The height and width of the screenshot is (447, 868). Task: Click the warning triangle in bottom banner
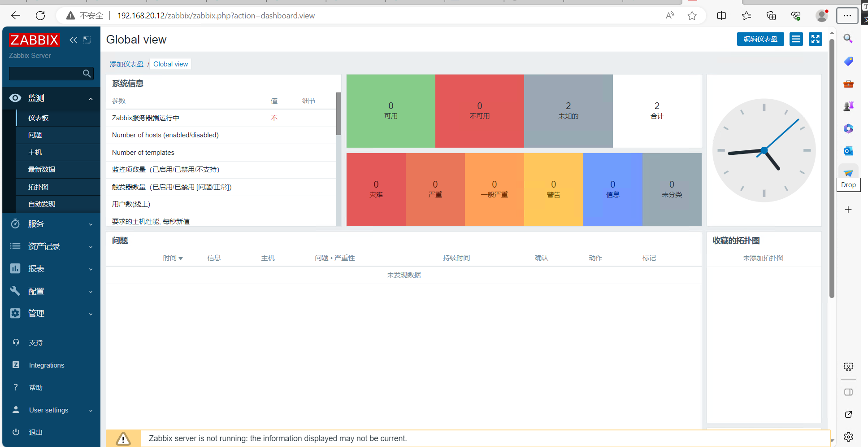123,438
